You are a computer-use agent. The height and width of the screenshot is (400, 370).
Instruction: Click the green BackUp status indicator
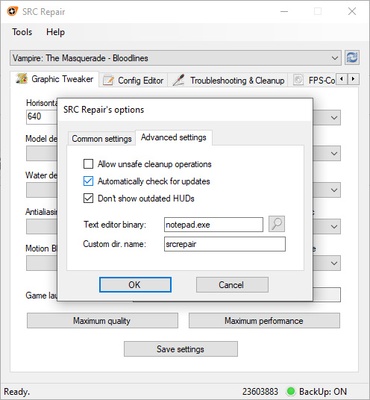(x=291, y=391)
